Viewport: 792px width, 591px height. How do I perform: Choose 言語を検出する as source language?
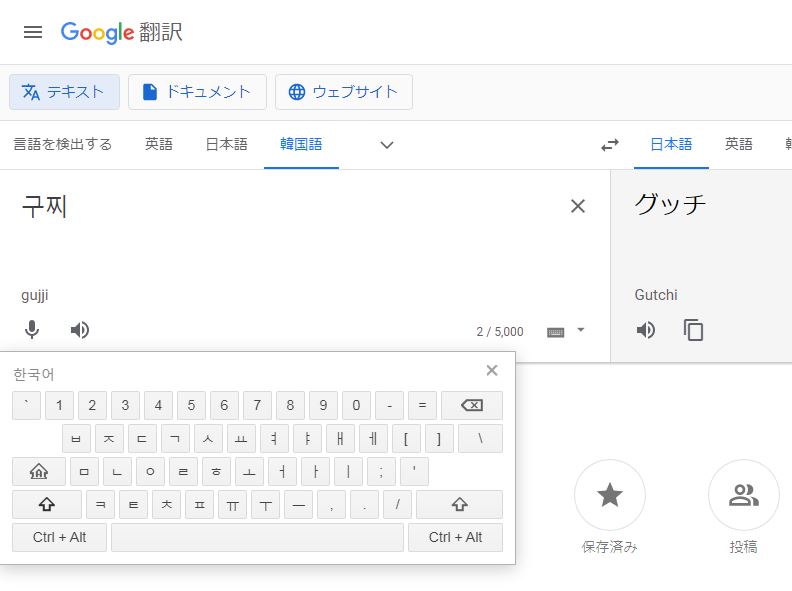tap(63, 144)
